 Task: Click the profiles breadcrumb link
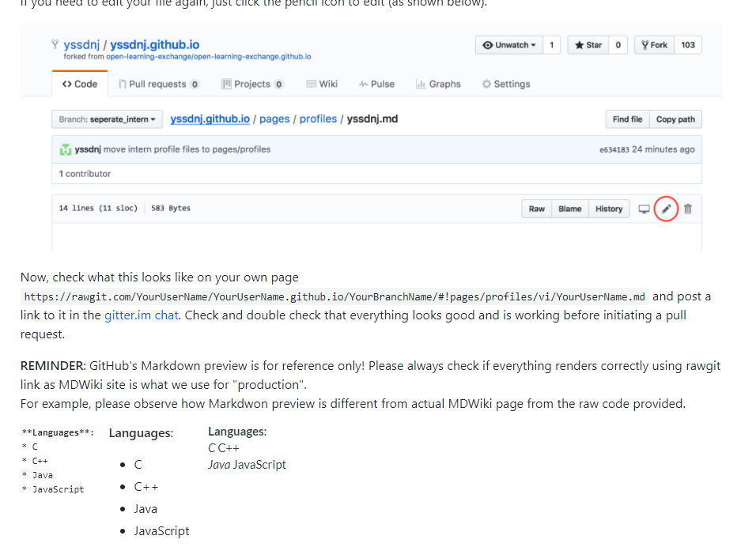click(318, 119)
